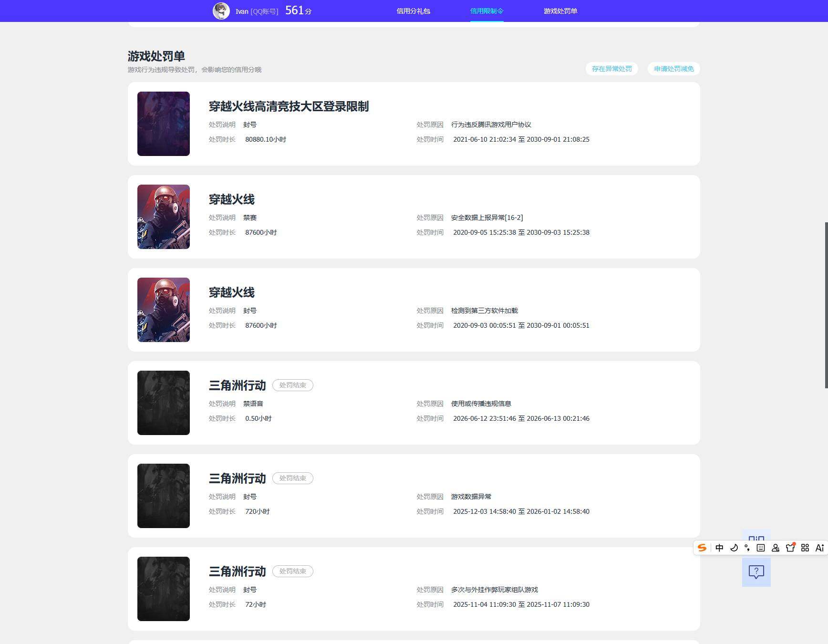Viewport: 828px width, 644px height.
Task: Click the help question-mark chat icon
Action: 756,572
